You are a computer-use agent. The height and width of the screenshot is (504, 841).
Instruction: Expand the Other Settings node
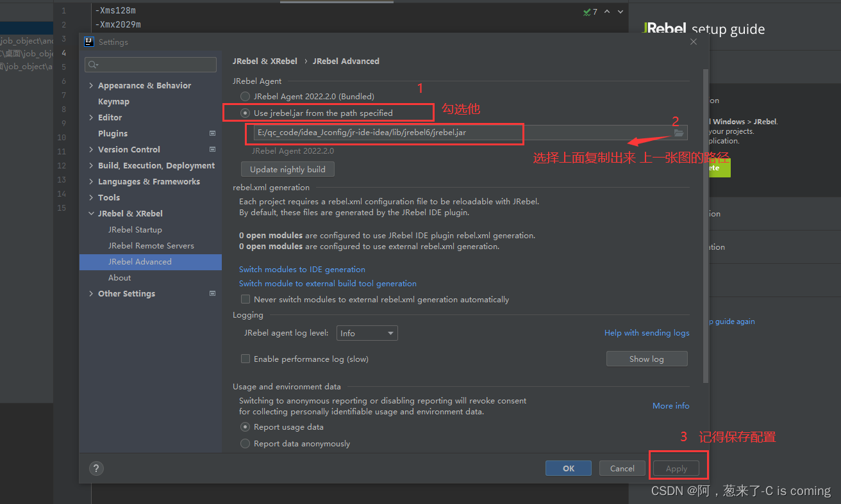[x=91, y=293]
